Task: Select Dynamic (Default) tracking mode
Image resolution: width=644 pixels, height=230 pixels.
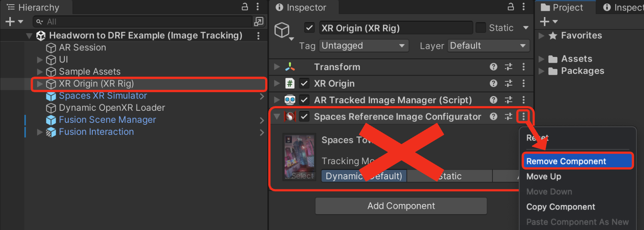Action: (x=364, y=176)
